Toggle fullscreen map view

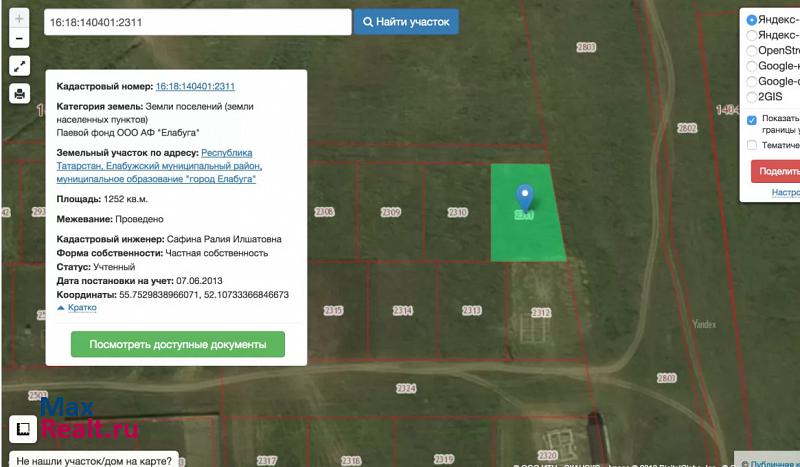point(20,67)
